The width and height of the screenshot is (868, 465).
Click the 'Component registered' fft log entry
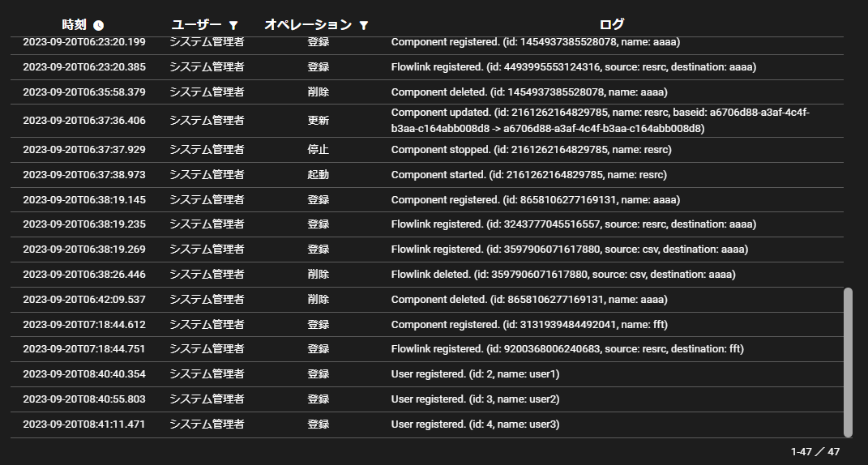529,325
